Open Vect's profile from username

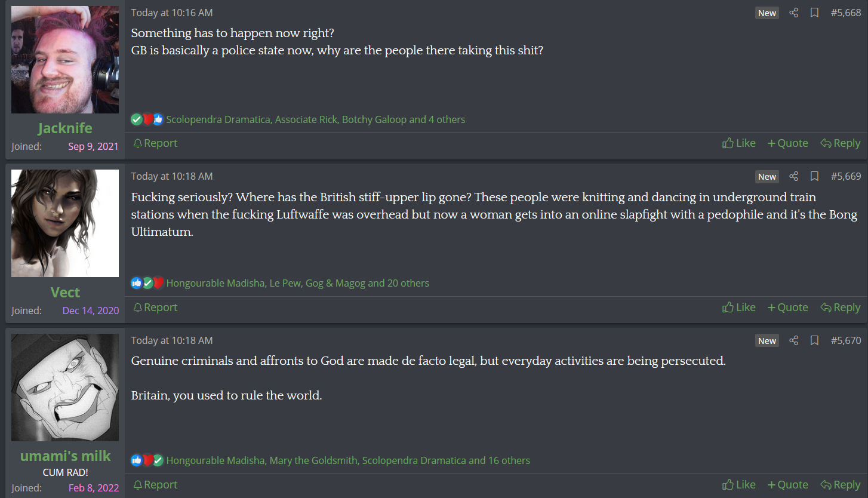point(65,292)
